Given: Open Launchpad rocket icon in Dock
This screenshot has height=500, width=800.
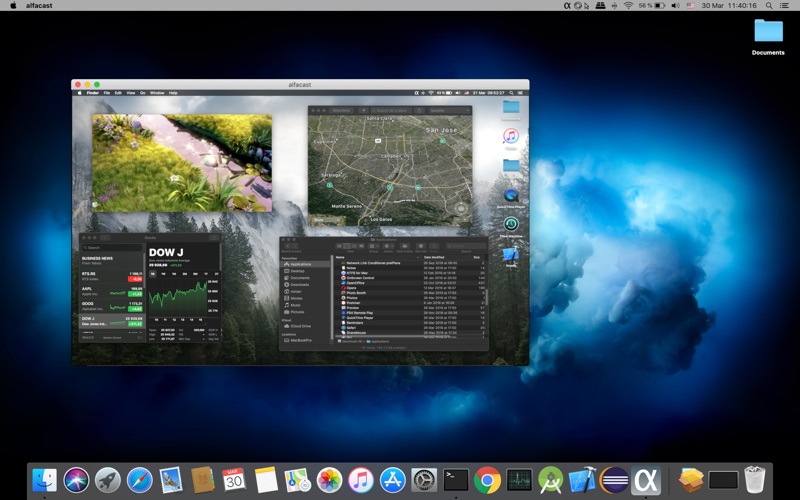Looking at the screenshot, I should tap(108, 480).
